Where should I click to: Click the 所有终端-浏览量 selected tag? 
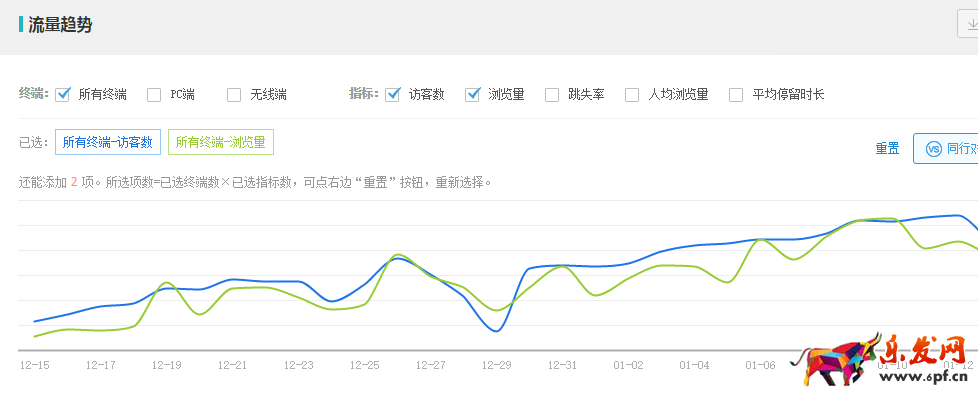[x=221, y=142]
